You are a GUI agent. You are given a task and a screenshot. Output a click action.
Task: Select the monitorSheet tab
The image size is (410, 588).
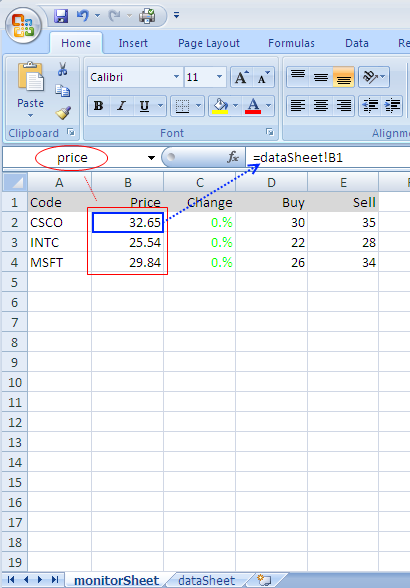pos(116,580)
